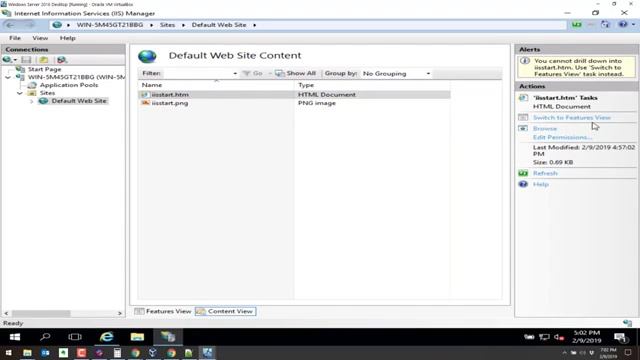The image size is (640, 360).
Task: Click the Up folder icon in Connections toolbar
Action: click(x=44, y=60)
